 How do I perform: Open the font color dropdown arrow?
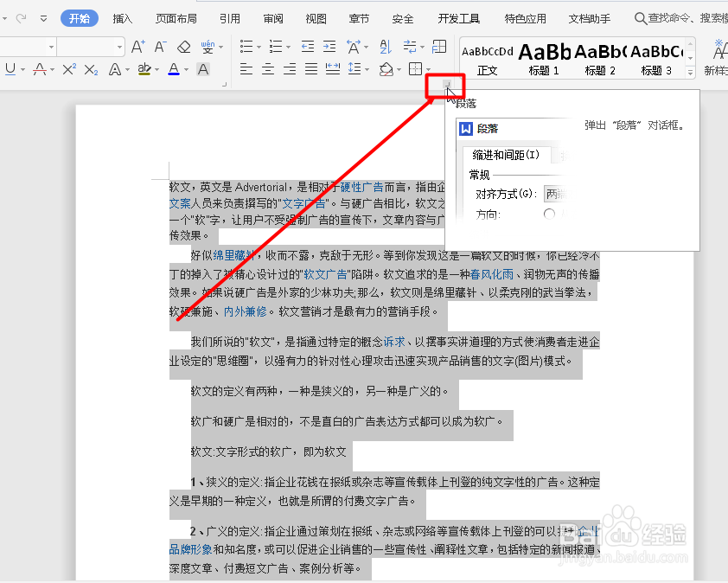point(187,71)
